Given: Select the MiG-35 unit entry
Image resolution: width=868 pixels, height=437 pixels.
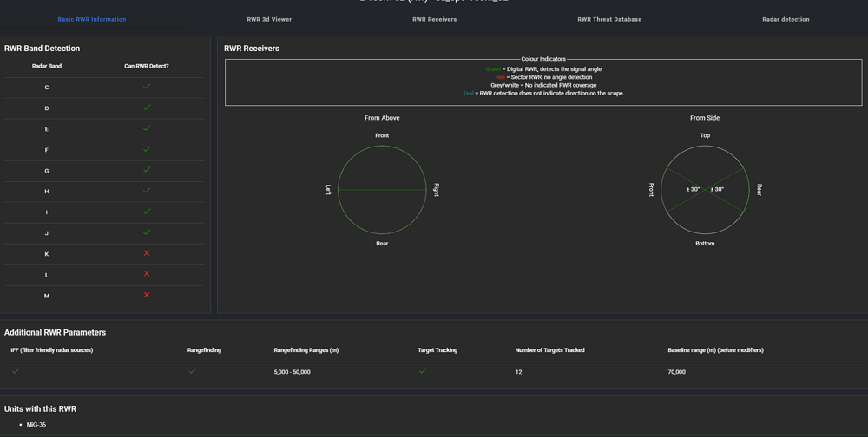Looking at the screenshot, I should pyautogui.click(x=36, y=425).
